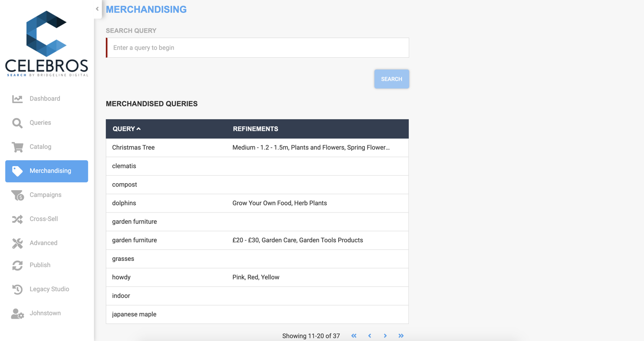Select garden furniture row with £20 - £30 refinement
This screenshot has width=644, height=341.
point(257,241)
